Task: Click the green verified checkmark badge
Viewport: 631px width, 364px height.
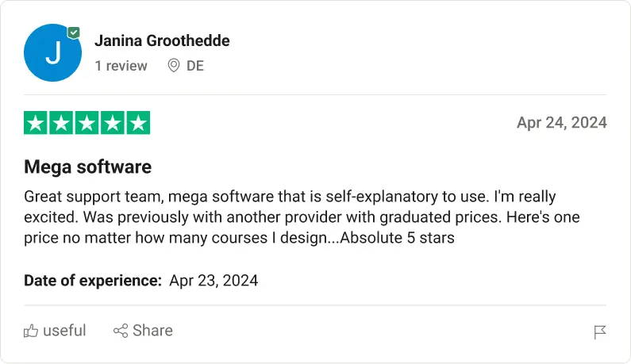Action: [x=74, y=33]
